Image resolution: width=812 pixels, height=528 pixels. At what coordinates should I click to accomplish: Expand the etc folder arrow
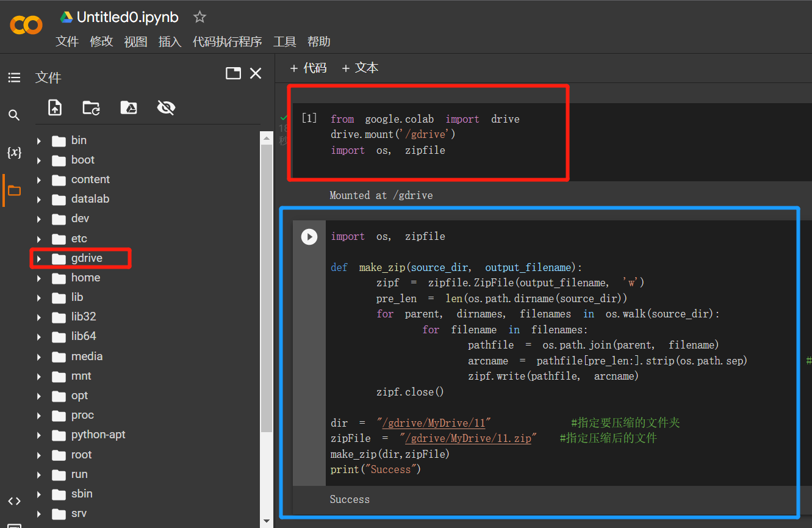pyautogui.click(x=39, y=239)
